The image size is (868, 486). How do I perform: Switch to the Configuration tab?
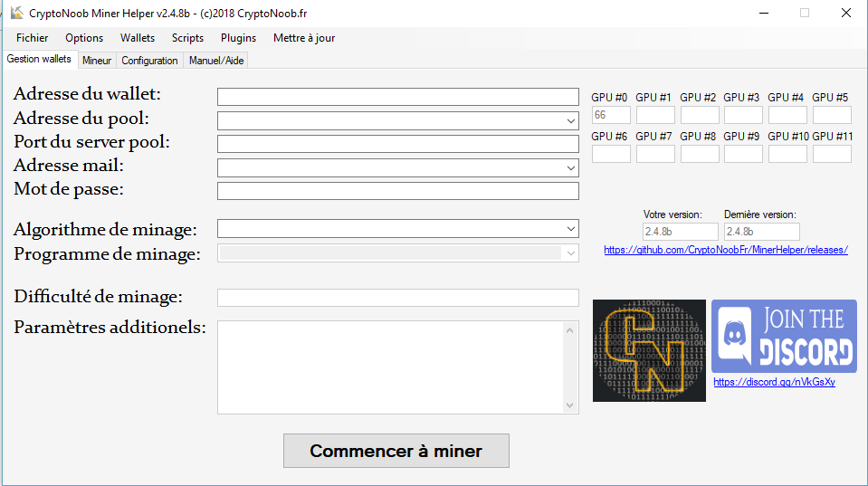149,61
